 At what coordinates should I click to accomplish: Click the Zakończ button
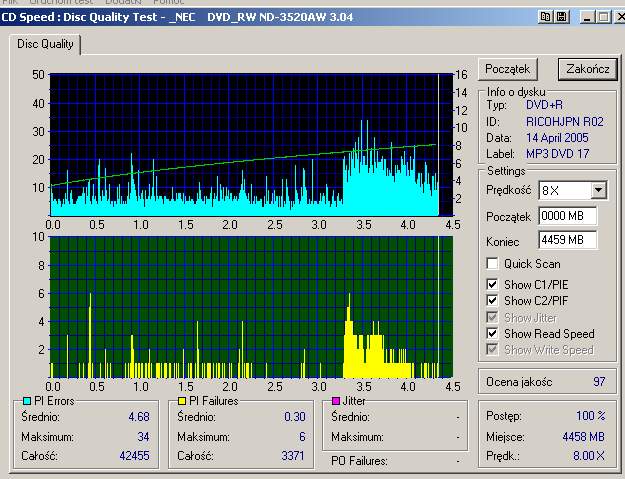pyautogui.click(x=588, y=69)
